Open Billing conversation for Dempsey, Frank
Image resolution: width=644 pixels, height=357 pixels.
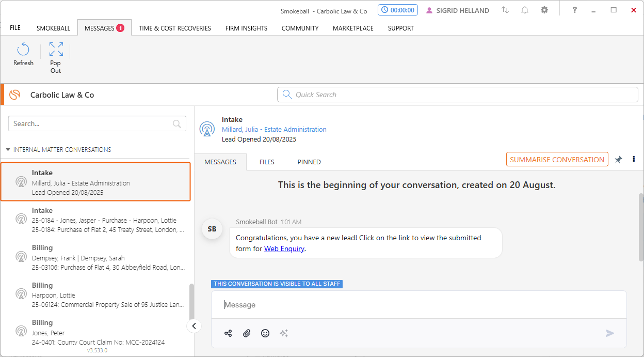click(x=95, y=257)
